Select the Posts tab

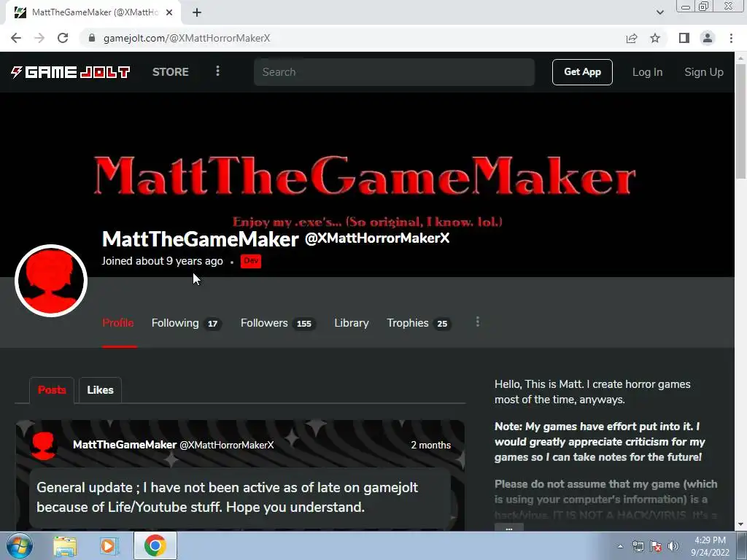52,390
